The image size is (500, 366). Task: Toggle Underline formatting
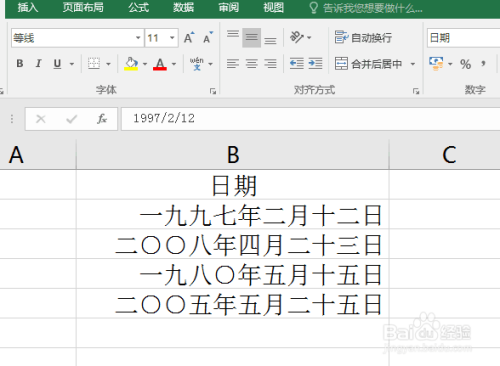(57, 63)
